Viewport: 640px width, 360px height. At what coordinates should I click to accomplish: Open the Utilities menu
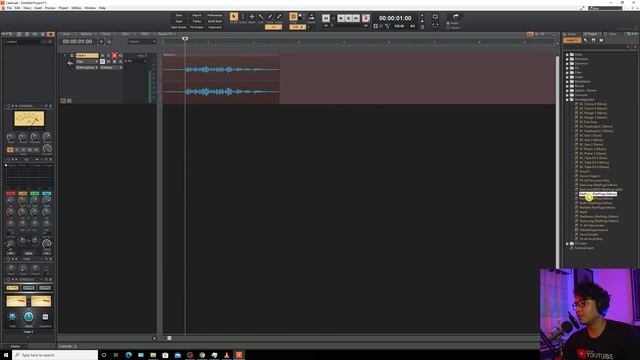pos(76,8)
